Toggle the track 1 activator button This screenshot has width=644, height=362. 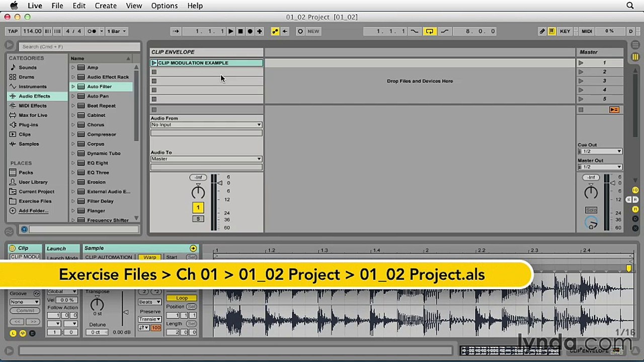(x=198, y=208)
